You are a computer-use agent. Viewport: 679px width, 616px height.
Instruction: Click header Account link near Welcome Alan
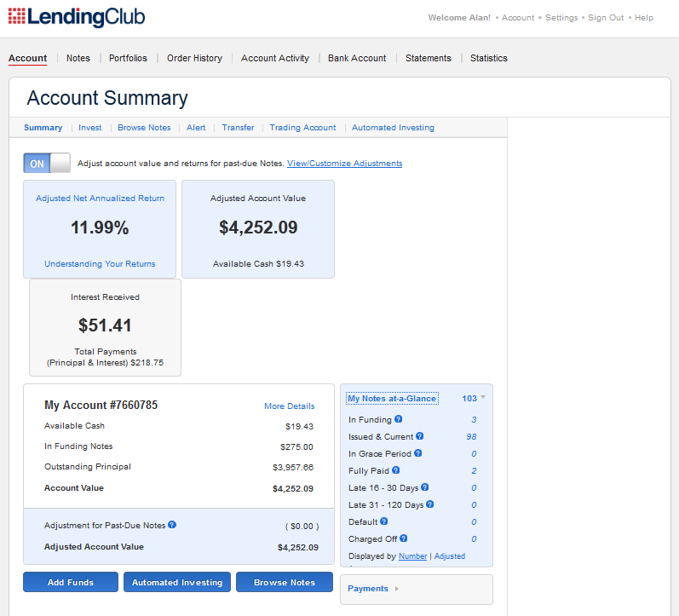[518, 18]
